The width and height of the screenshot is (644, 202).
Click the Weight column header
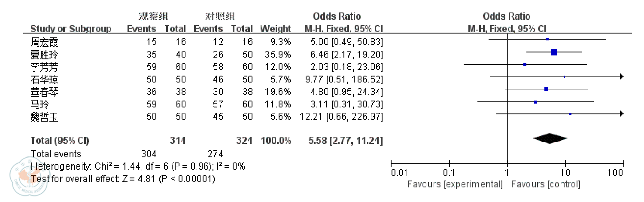[275, 29]
